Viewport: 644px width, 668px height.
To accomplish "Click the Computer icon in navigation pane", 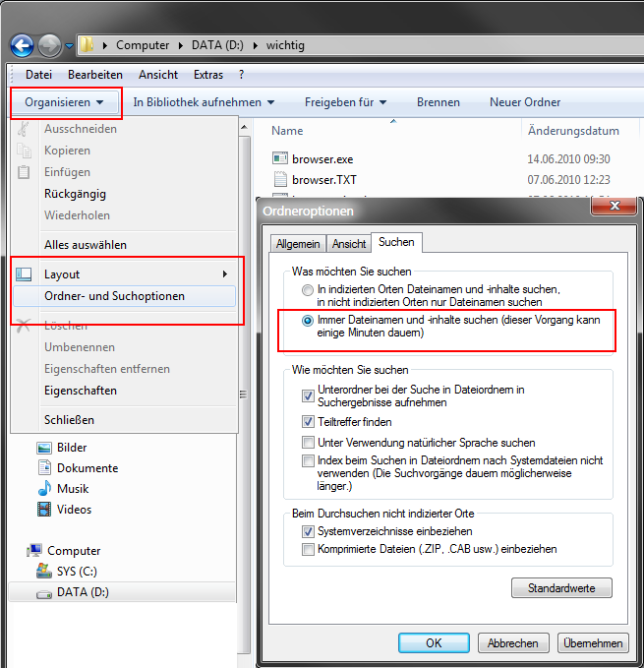I will click(x=34, y=550).
